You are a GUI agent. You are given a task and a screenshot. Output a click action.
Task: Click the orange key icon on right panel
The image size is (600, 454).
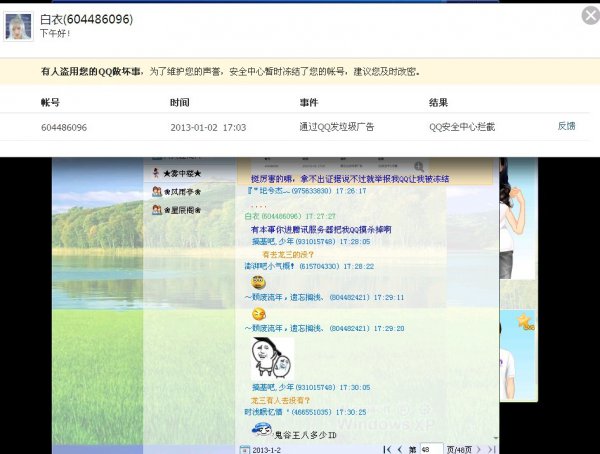(522, 321)
